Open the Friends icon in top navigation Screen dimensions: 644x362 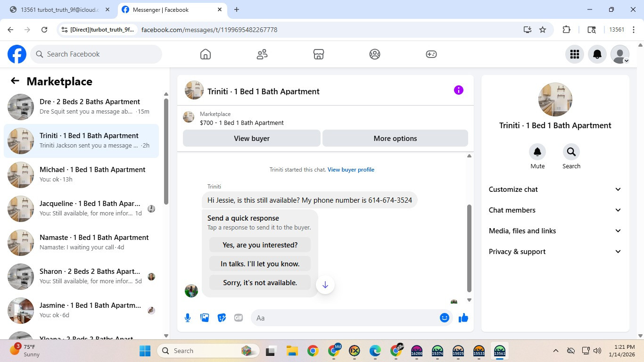point(262,54)
